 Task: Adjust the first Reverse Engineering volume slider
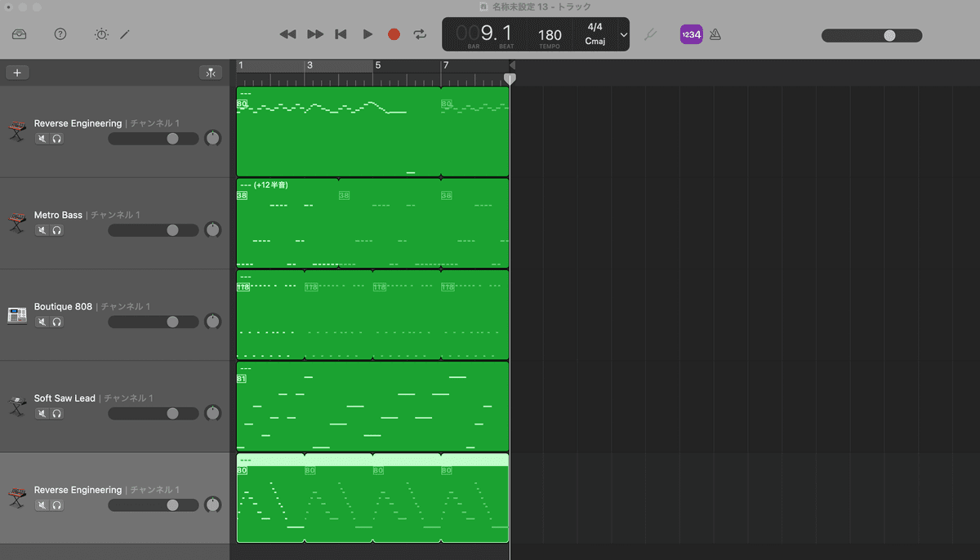153,139
